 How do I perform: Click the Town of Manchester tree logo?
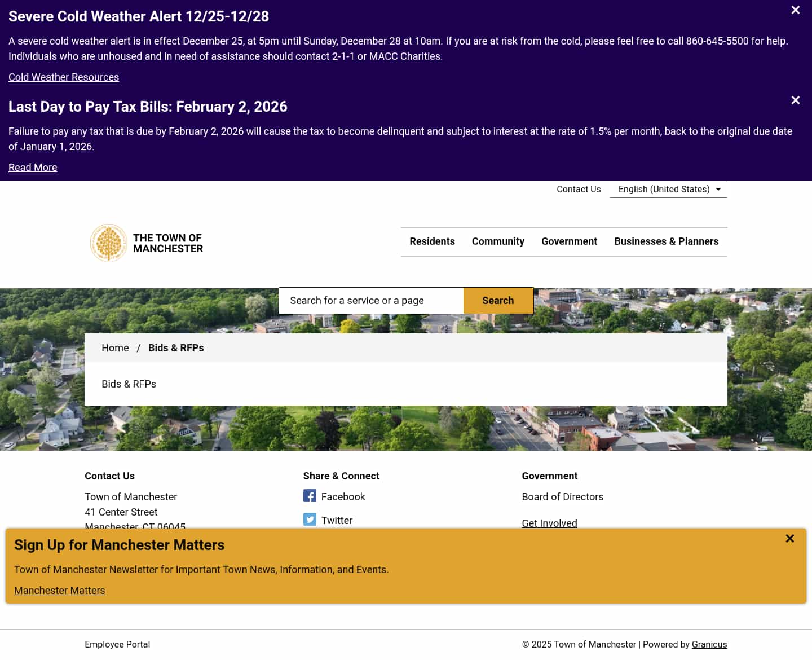108,243
